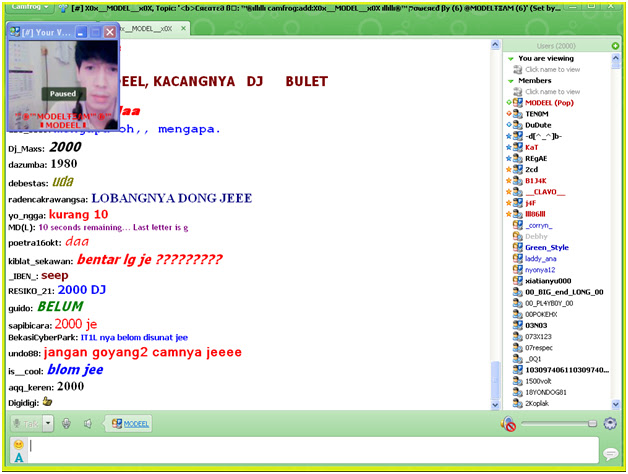Select user IIl86Ill in list
The width and height of the screenshot is (628, 474).
coord(535,214)
